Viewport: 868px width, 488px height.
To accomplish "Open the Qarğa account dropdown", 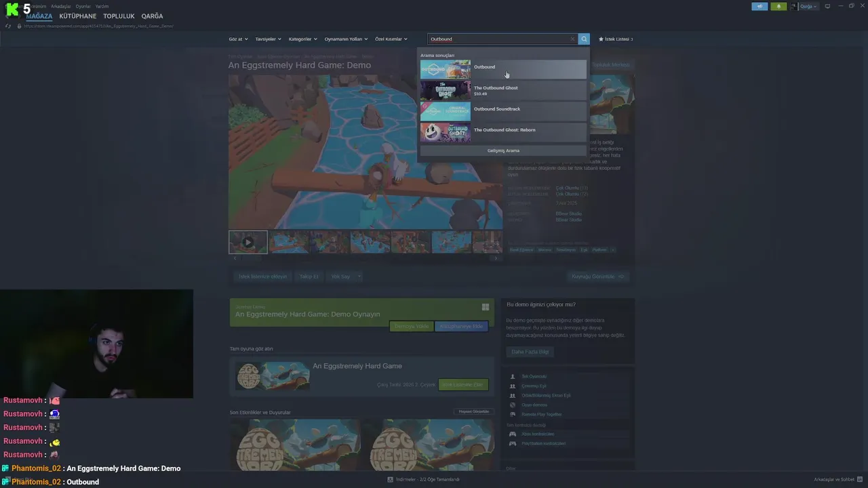I will point(808,6).
